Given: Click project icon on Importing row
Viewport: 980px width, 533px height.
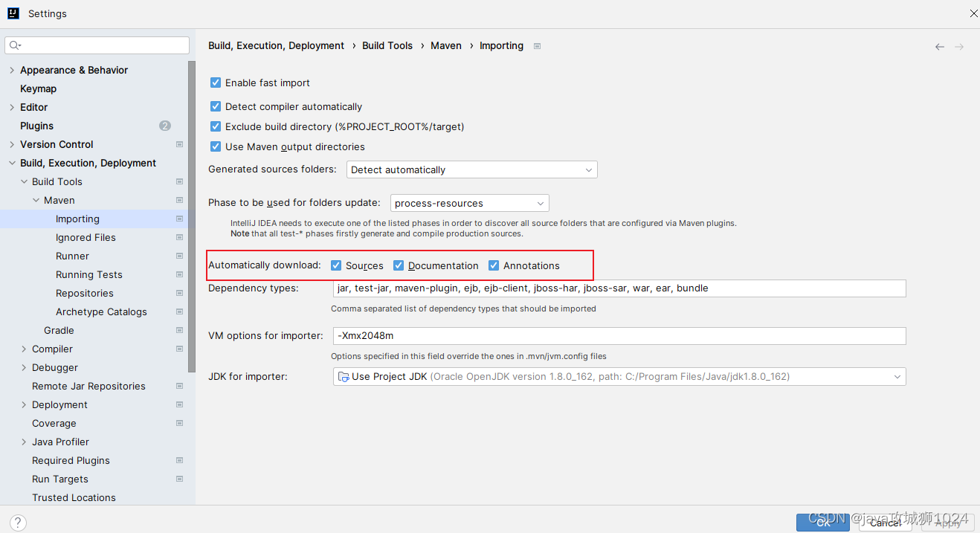Looking at the screenshot, I should [x=179, y=219].
